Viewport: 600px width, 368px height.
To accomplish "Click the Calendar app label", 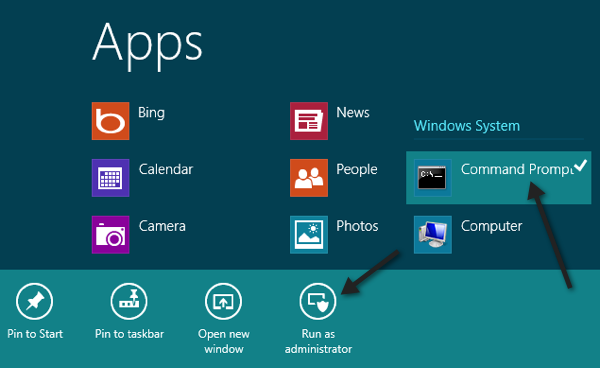I will [x=166, y=169].
